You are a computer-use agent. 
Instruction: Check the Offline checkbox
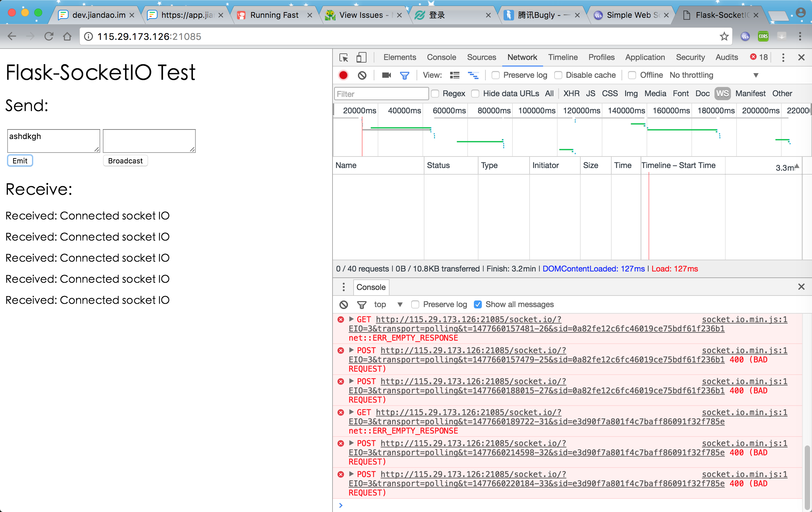click(x=632, y=75)
